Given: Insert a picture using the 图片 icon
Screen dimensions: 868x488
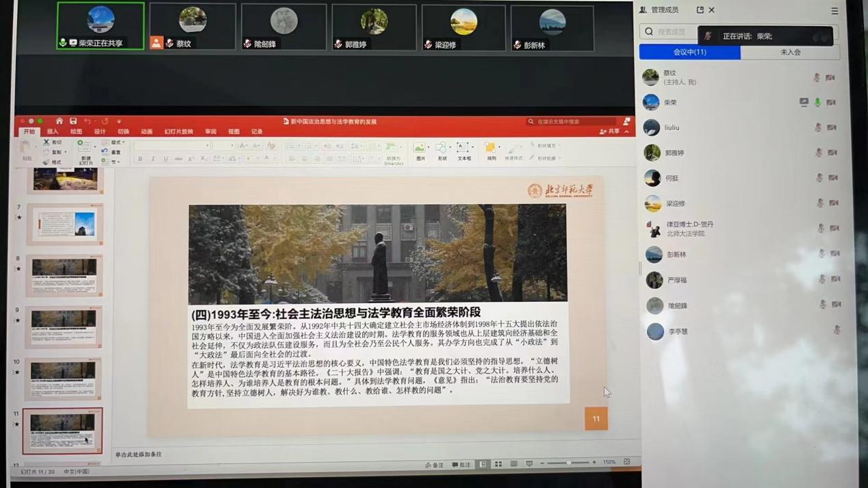Looking at the screenshot, I should click(420, 150).
